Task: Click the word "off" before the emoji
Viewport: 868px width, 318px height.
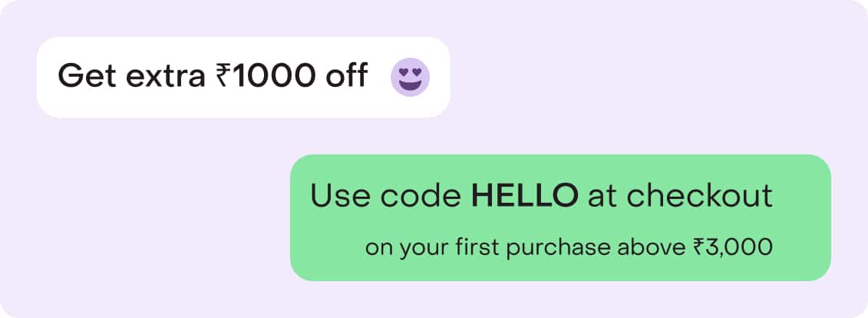Action: (x=347, y=75)
